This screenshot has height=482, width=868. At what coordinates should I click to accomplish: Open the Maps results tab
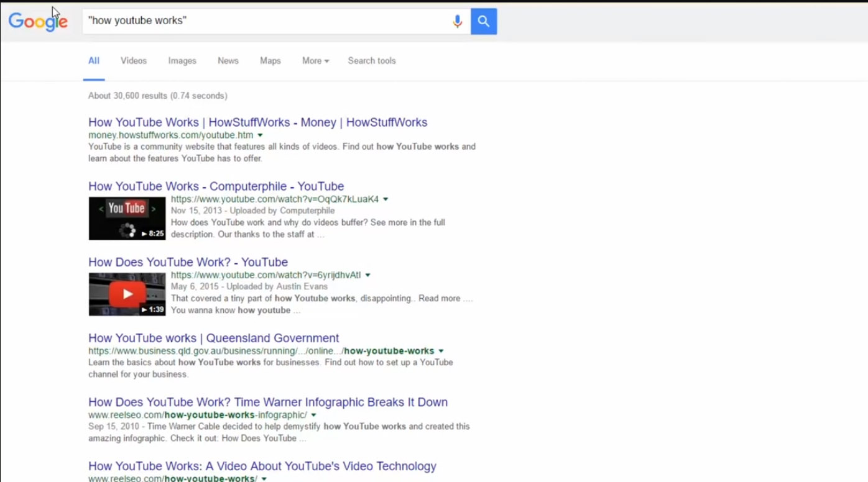click(x=270, y=61)
